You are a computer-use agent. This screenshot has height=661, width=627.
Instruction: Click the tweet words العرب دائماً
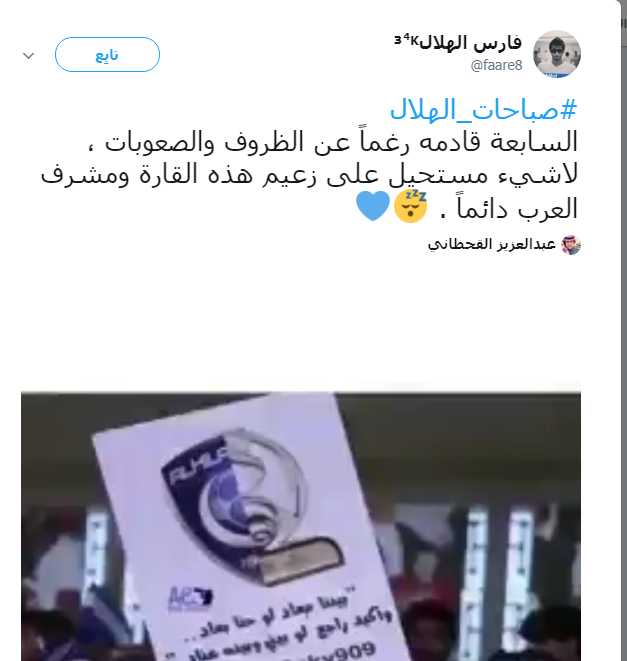click(x=517, y=208)
